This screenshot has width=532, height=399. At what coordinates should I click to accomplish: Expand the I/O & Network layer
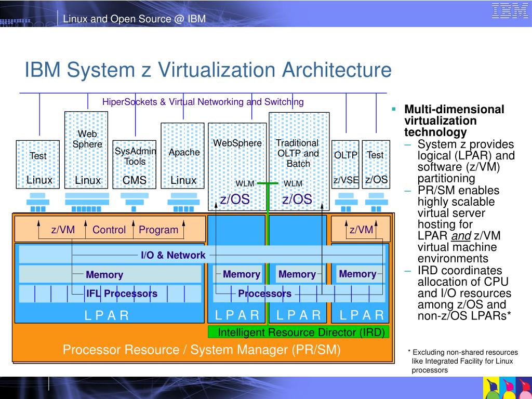coord(174,255)
